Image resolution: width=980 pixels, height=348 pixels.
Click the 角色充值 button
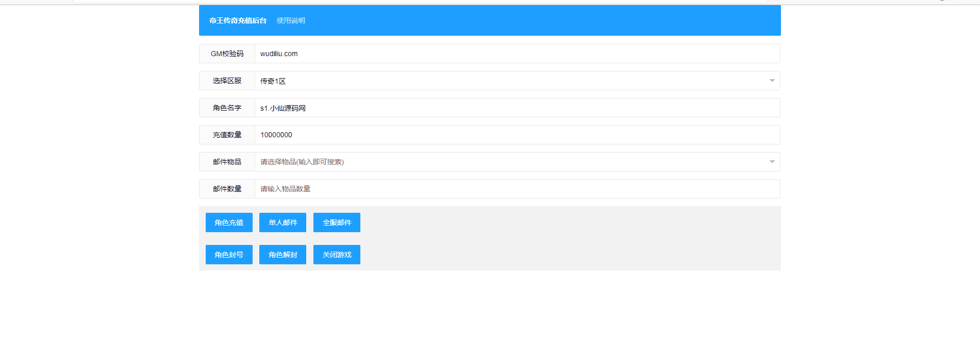[x=229, y=222]
